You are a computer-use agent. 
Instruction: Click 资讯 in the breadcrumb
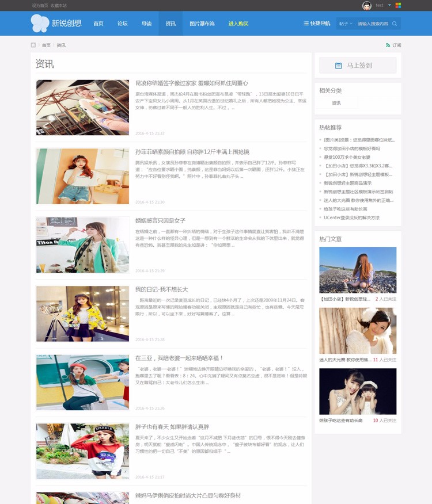point(61,45)
